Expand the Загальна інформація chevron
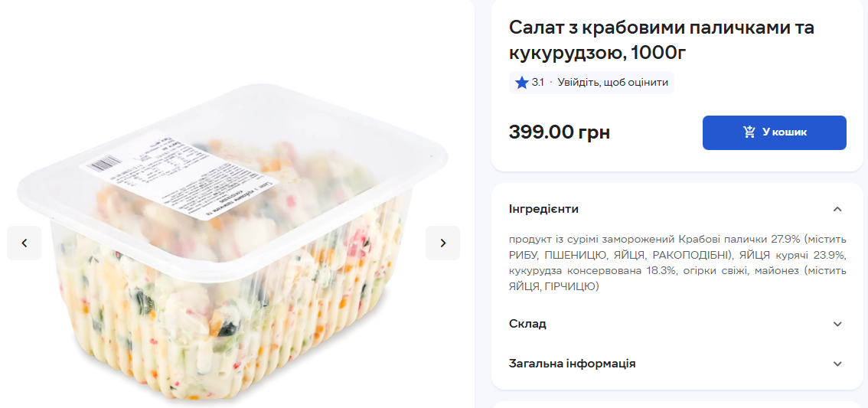 click(837, 364)
